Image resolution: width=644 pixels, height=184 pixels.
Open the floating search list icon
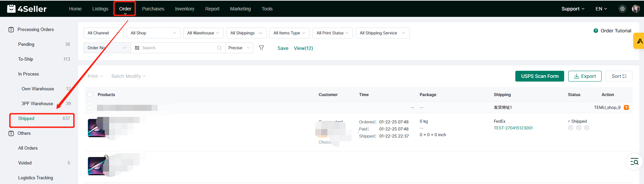634,162
